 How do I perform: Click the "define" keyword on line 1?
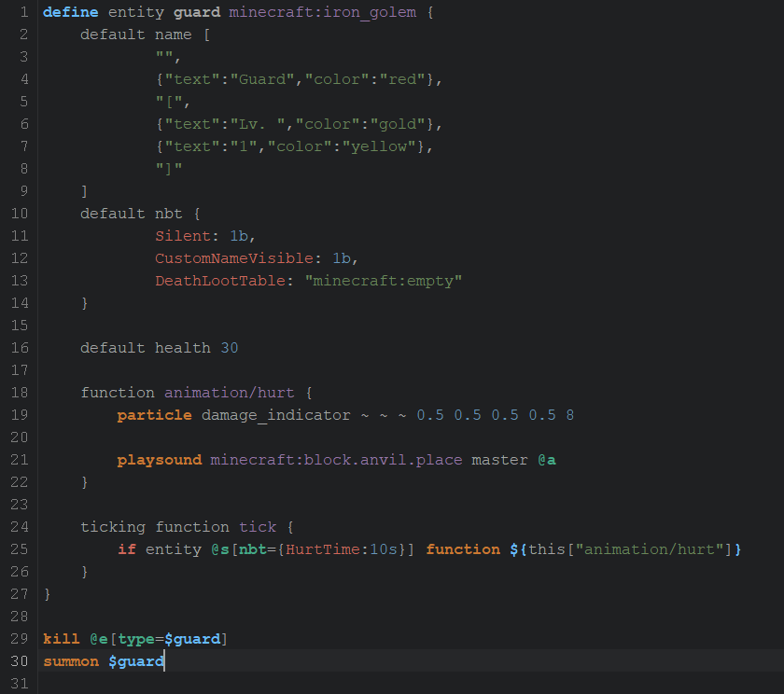71,12
